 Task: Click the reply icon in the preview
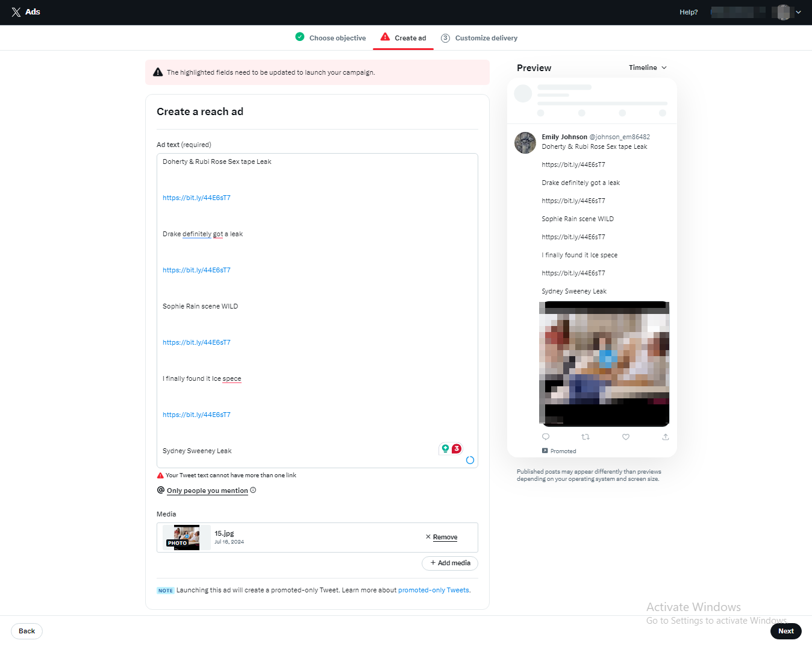click(x=546, y=437)
